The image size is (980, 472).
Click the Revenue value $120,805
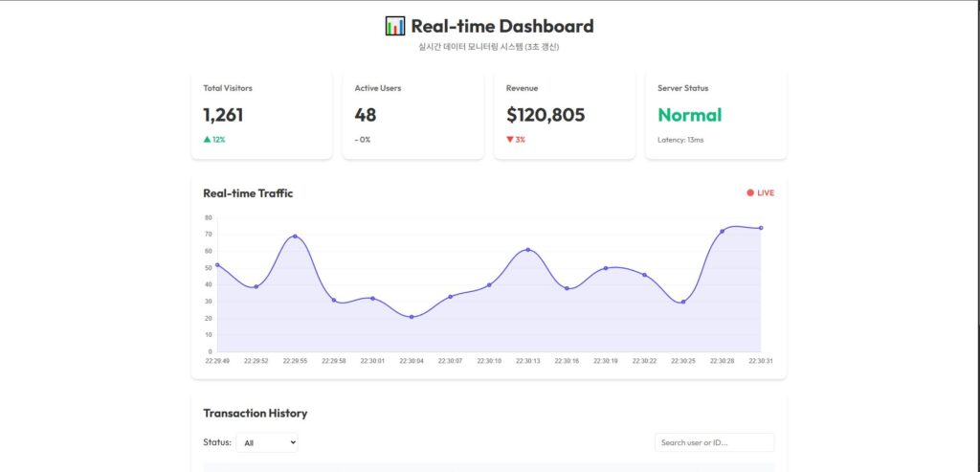click(546, 115)
